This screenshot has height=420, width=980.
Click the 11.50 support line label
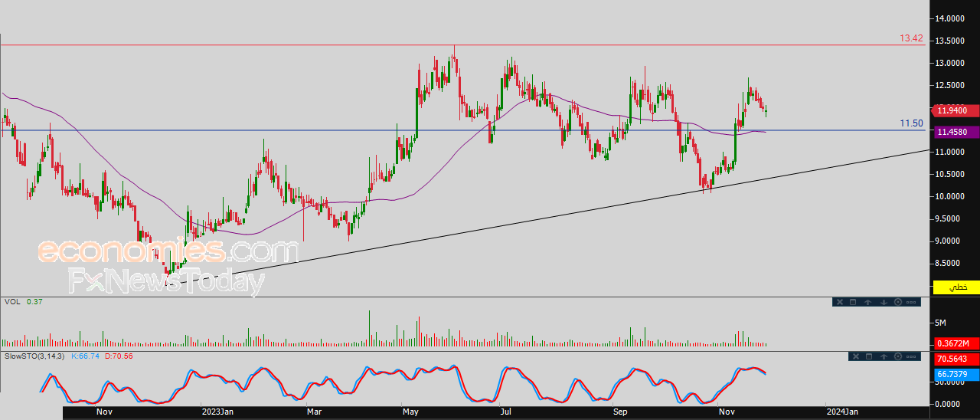911,123
